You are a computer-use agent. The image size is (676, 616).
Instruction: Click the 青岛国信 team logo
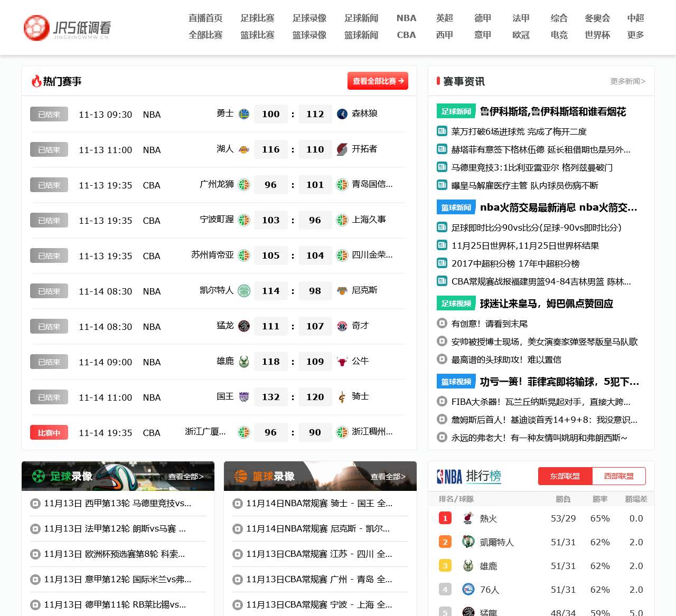click(x=342, y=185)
